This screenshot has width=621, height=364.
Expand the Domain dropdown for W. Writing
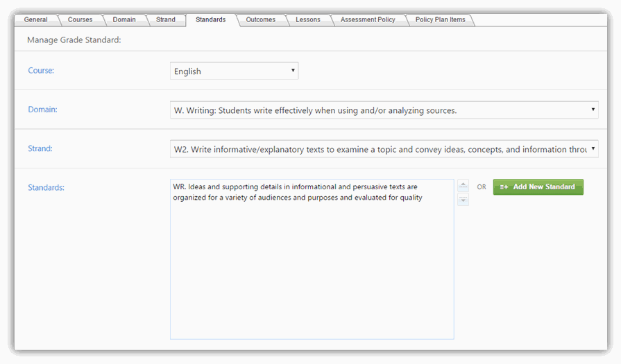(x=384, y=110)
